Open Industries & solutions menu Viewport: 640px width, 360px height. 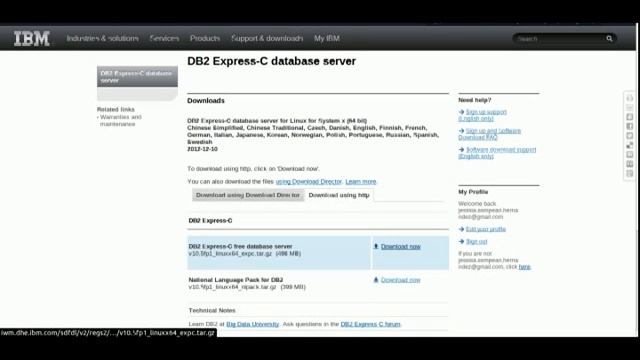[102, 38]
